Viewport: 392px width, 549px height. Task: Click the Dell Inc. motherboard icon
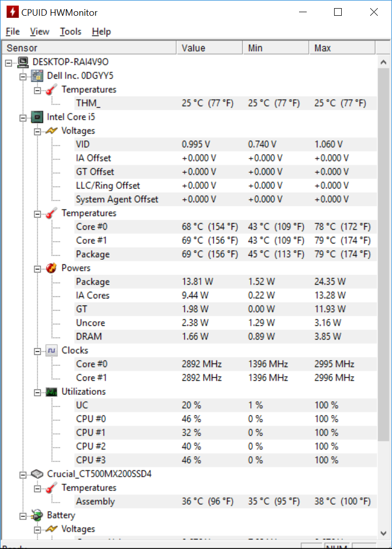(37, 76)
